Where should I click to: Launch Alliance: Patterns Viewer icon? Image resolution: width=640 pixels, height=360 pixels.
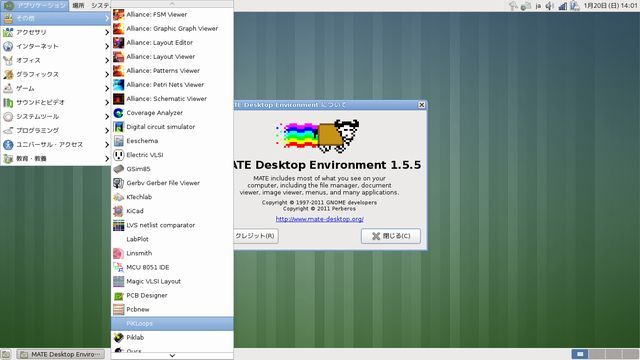pyautogui.click(x=118, y=71)
